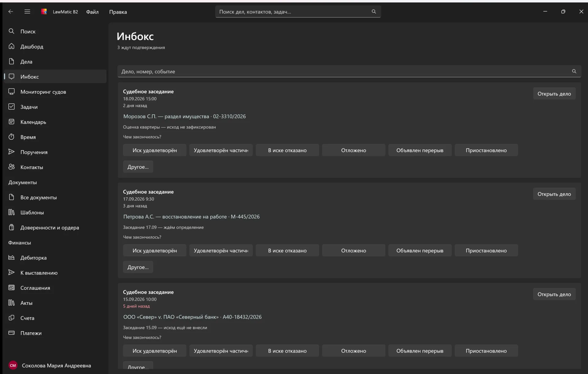
Task: Open the Правка menu
Action: click(118, 12)
